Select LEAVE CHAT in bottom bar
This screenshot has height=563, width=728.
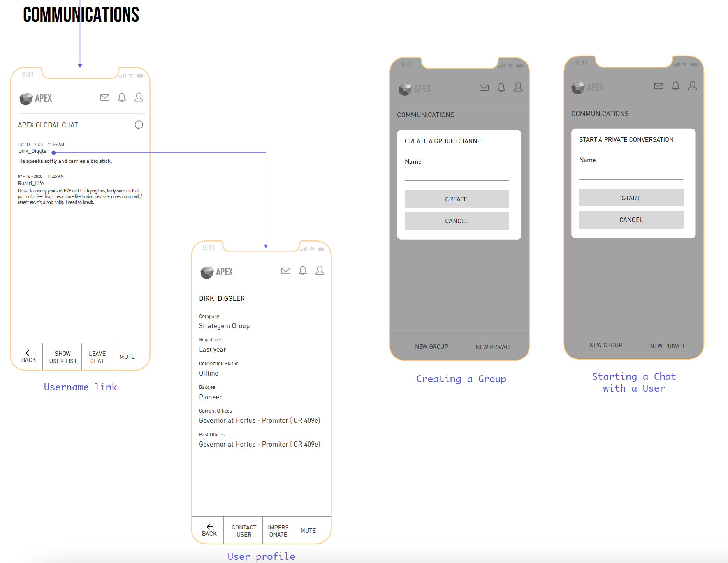pos(97,357)
